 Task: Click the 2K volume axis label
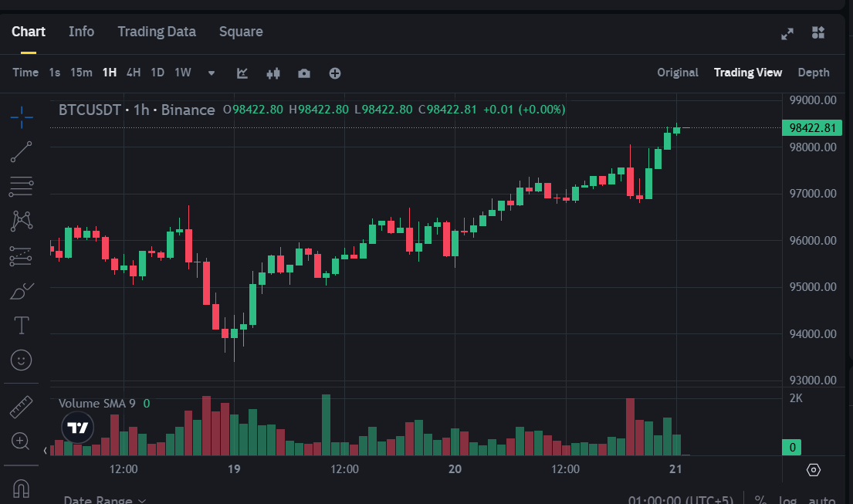(796, 398)
